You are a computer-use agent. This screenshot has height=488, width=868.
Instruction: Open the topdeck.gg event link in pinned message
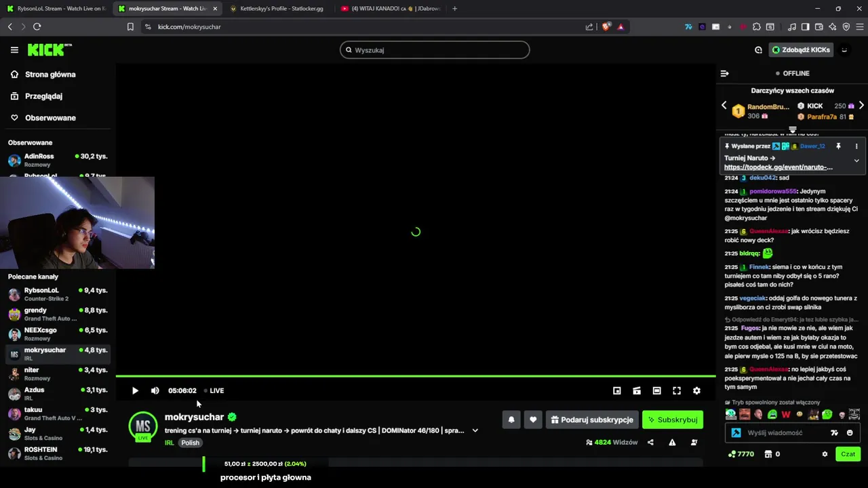(778, 167)
